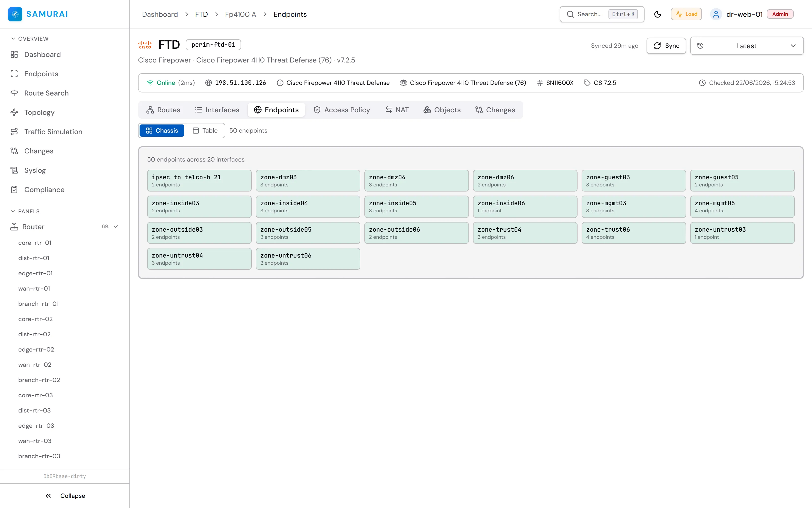Viewport: 812px width, 508px height.
Task: Click the chip icon beside the hardware model
Action: (403, 83)
